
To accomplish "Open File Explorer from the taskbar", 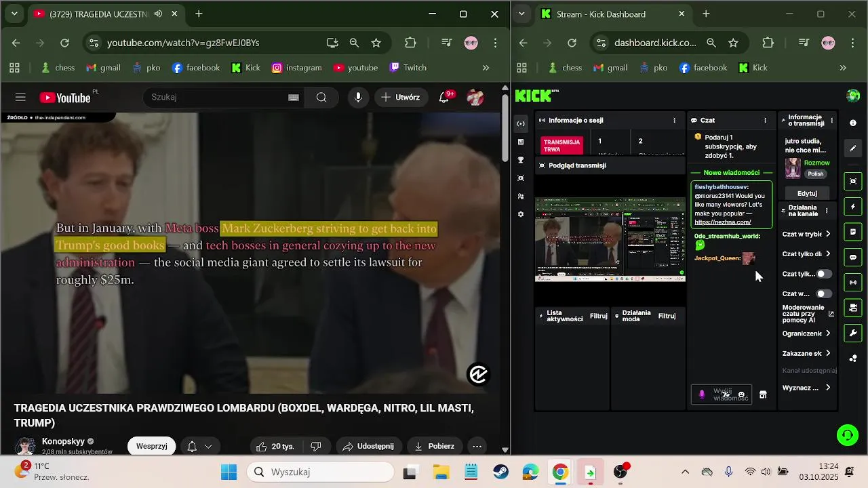I will [x=441, y=472].
